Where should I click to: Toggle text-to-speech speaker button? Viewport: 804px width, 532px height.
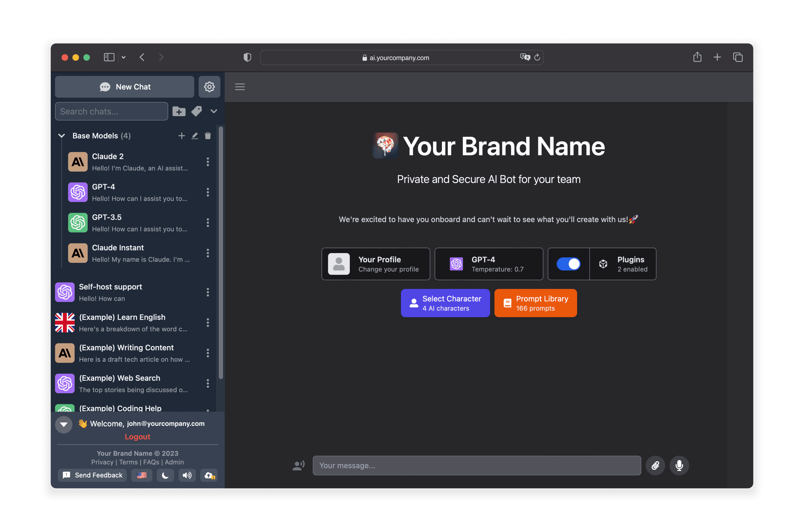[x=187, y=475]
